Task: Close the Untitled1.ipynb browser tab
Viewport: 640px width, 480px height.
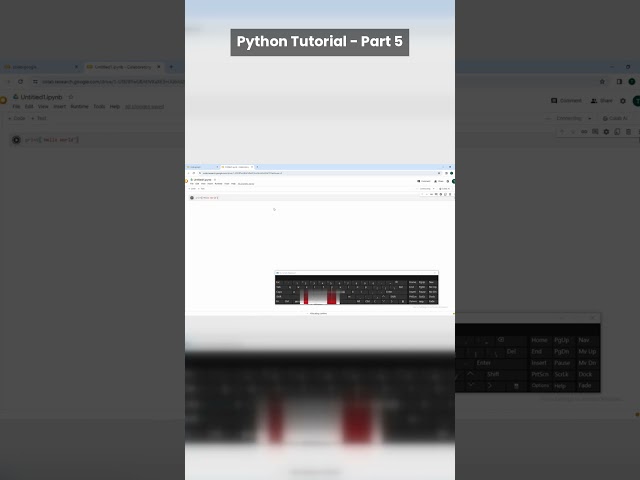Action: [x=159, y=67]
